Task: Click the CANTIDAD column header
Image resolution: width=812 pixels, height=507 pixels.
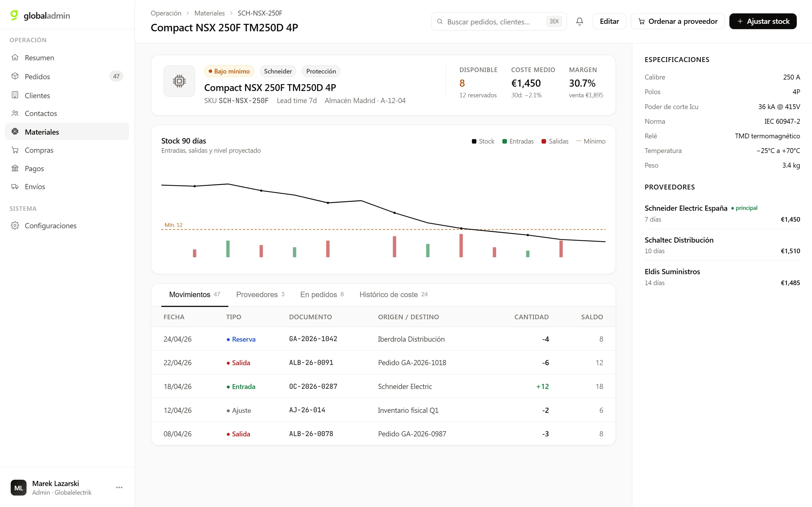Action: (x=531, y=317)
